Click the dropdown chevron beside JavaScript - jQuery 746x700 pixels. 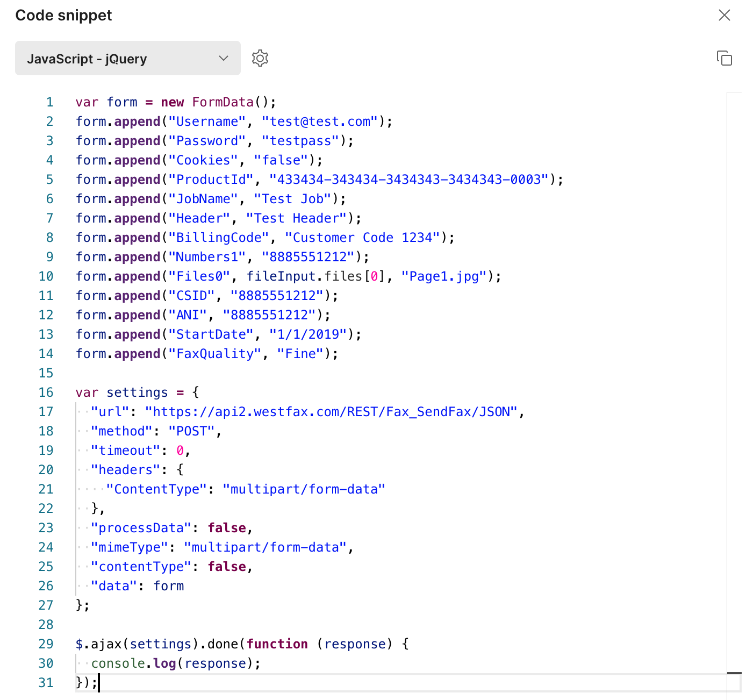click(224, 58)
